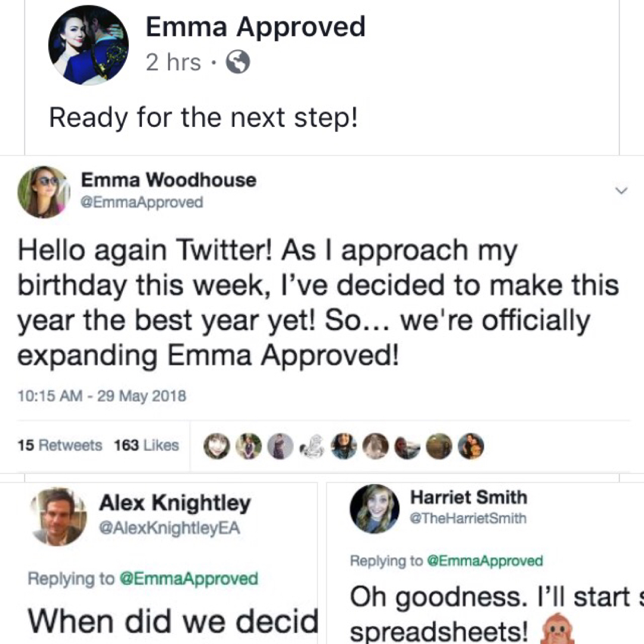The image size is (644, 644).
Task: Click @EmmaApproved in Harriet's Replying to line
Action: pos(484,561)
